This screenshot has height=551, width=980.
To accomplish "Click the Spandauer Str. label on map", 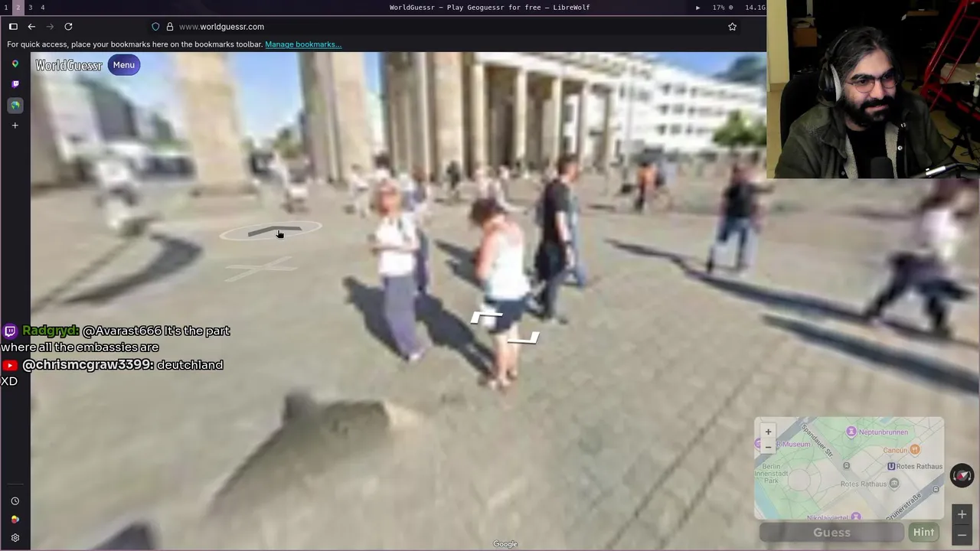I will [x=817, y=439].
